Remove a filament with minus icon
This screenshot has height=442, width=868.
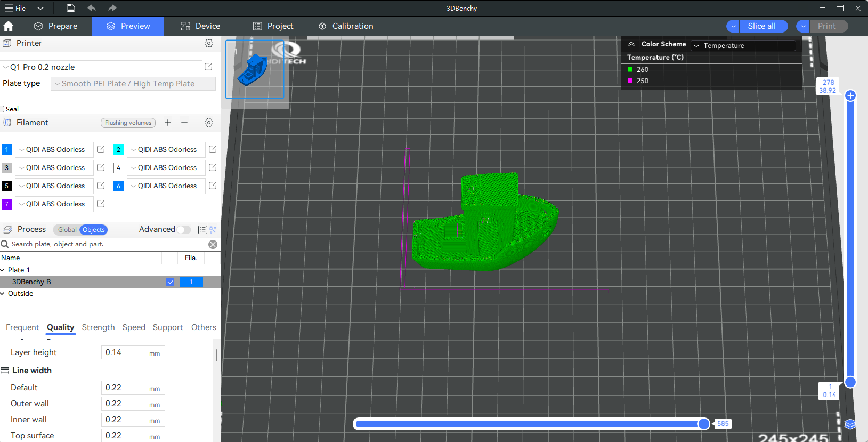tap(184, 123)
